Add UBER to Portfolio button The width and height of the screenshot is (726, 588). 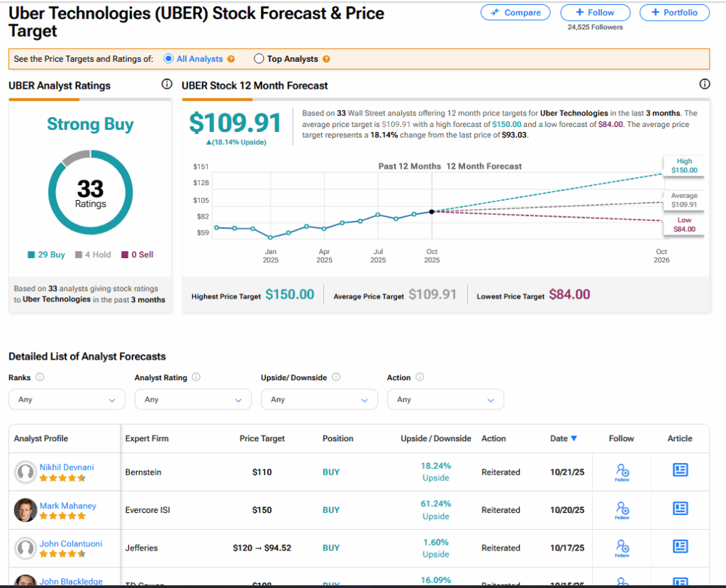[x=674, y=13]
